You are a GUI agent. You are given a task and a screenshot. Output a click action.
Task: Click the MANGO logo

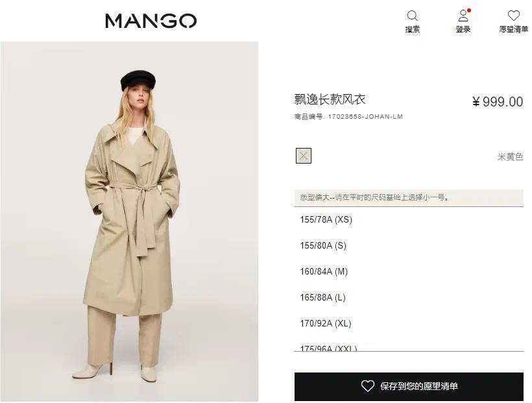coord(151,21)
